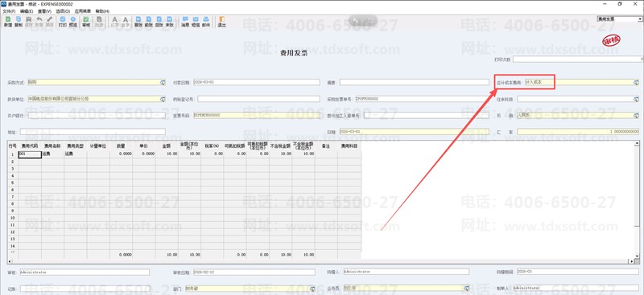Open lookup icon of 供货单位 field
Image resolution: width=644 pixels, height=295 pixels.
(x=163, y=99)
